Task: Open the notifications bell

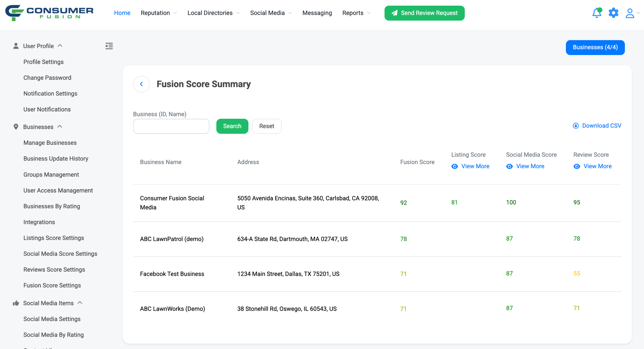Action: tap(597, 13)
